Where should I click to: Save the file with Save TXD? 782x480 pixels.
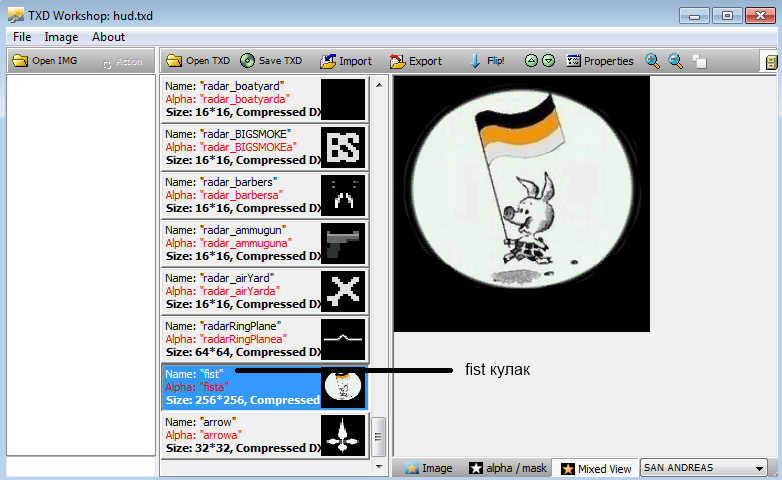coord(271,61)
